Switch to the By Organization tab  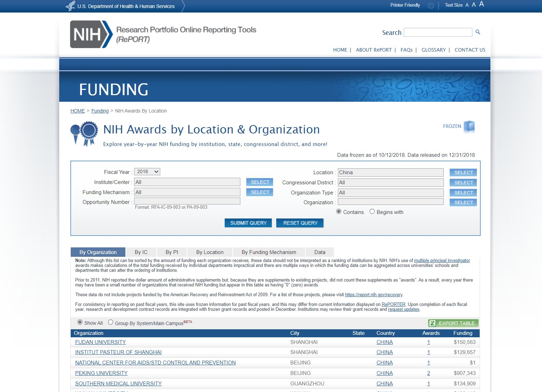pos(98,252)
